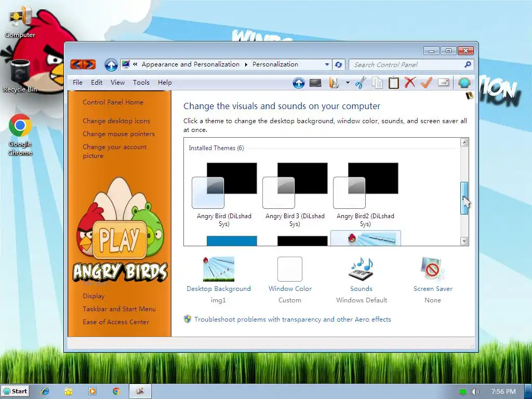Click the Sounds musical notes icon
Image resolution: width=532 pixels, height=399 pixels.
point(362,269)
